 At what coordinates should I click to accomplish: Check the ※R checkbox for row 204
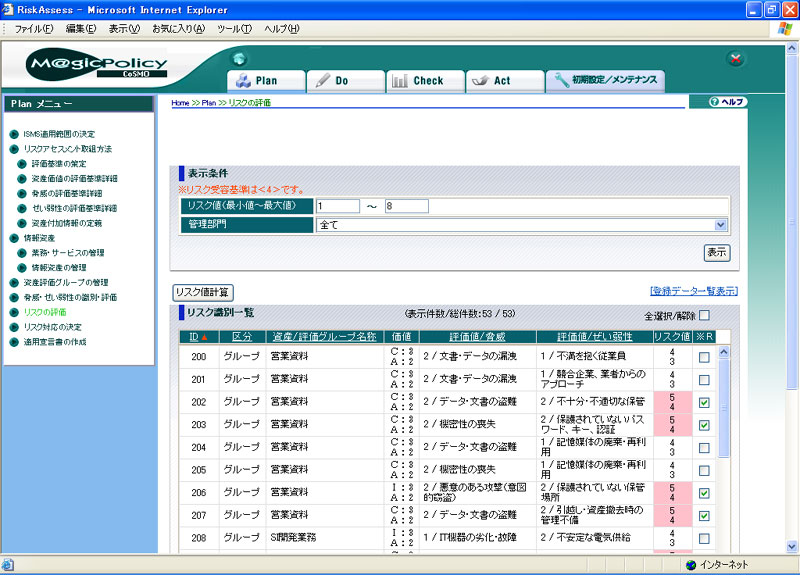click(704, 448)
